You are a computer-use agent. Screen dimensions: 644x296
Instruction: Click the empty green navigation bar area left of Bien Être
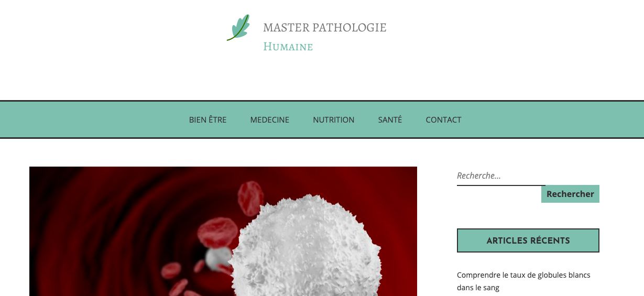(x=94, y=120)
